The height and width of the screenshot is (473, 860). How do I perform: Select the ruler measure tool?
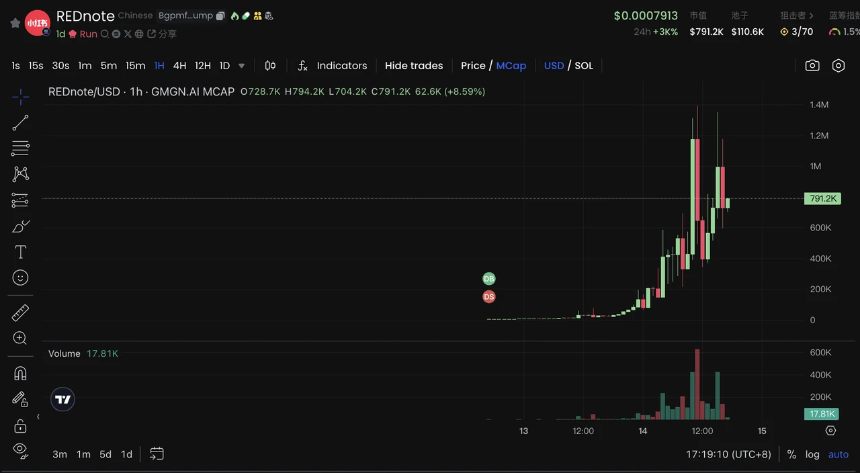[20, 313]
